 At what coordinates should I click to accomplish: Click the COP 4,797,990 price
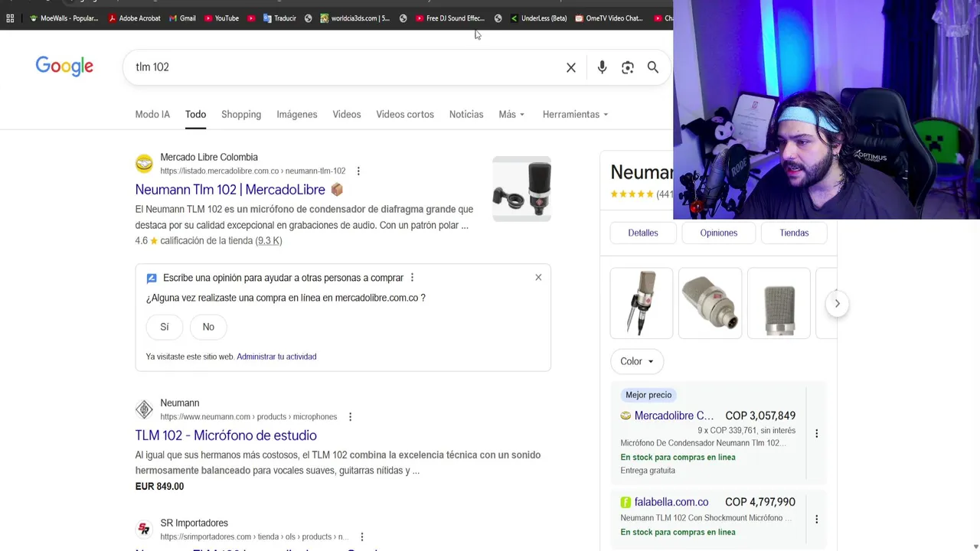click(760, 502)
